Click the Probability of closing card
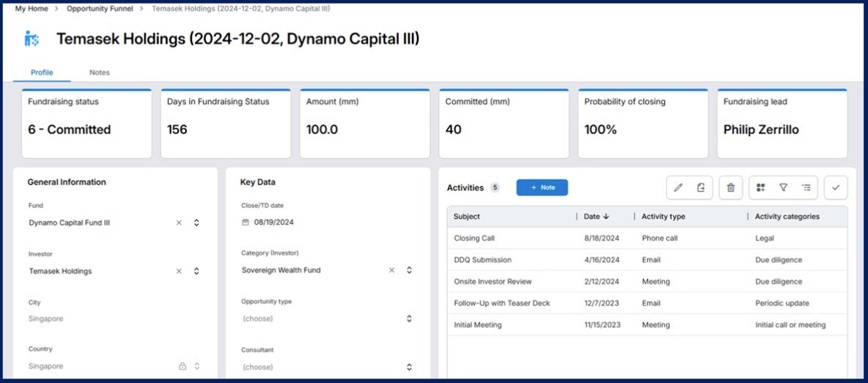Image resolution: width=868 pixels, height=383 pixels. pyautogui.click(x=643, y=124)
